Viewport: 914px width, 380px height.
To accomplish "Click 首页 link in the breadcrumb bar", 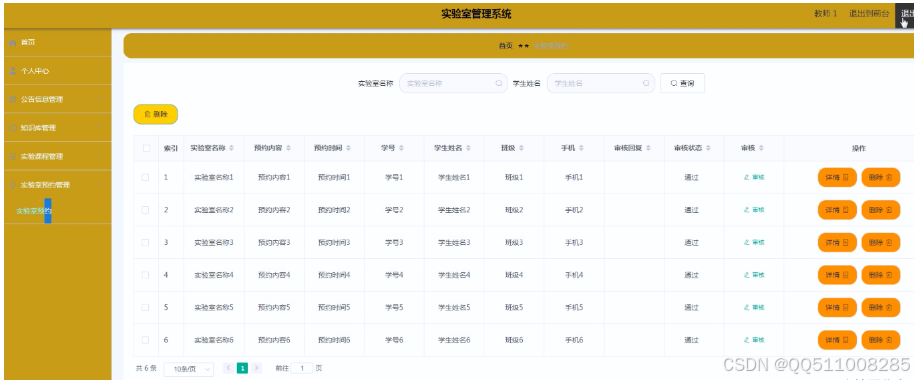I will [x=505, y=45].
